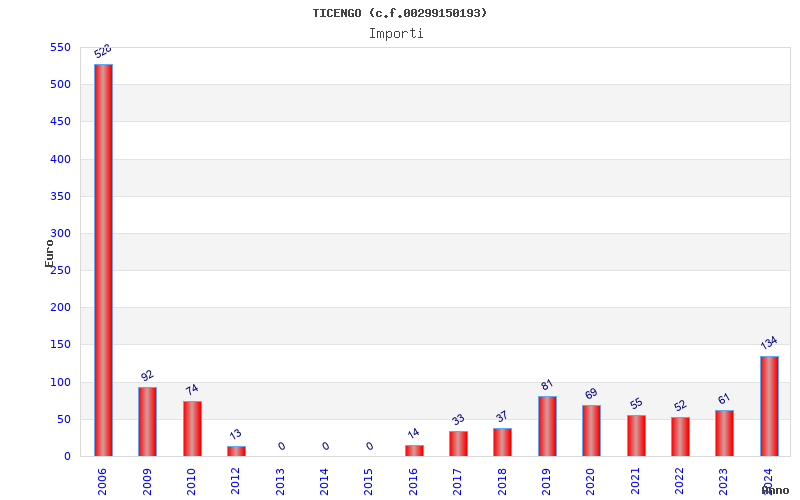Image resolution: width=800 pixels, height=500 pixels.
Task: Click the 2023 x-axis year label
Action: tap(723, 482)
